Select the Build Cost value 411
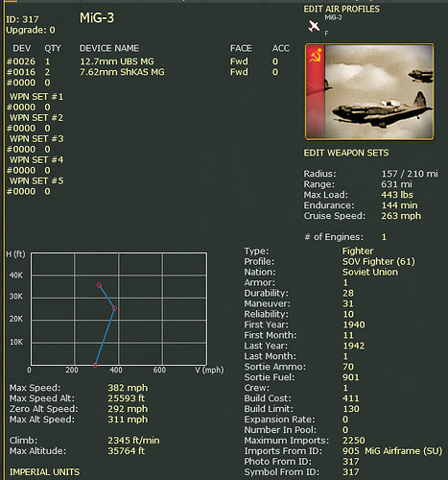The width and height of the screenshot is (448, 480). (x=351, y=398)
